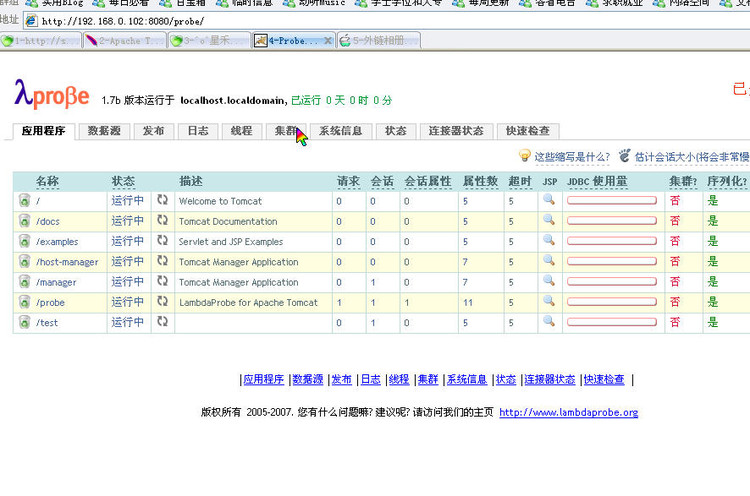Click the footprint icon beside 估计会话大小
Viewport: 750px width, 496px height.
pyautogui.click(x=624, y=155)
